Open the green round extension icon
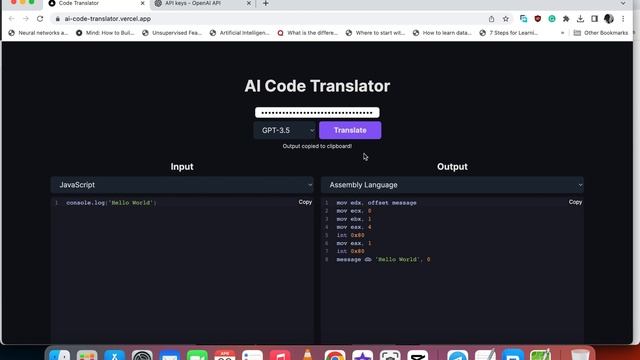 pos(552,19)
